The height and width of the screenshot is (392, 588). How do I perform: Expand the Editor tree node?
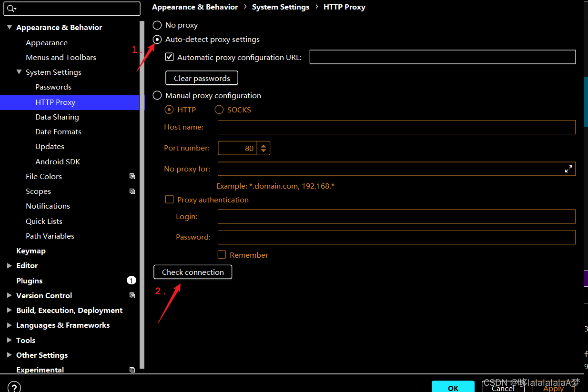point(10,265)
